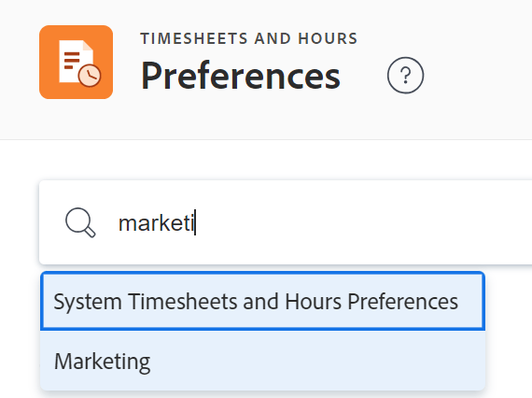Click the Marketing group result

tap(262, 361)
